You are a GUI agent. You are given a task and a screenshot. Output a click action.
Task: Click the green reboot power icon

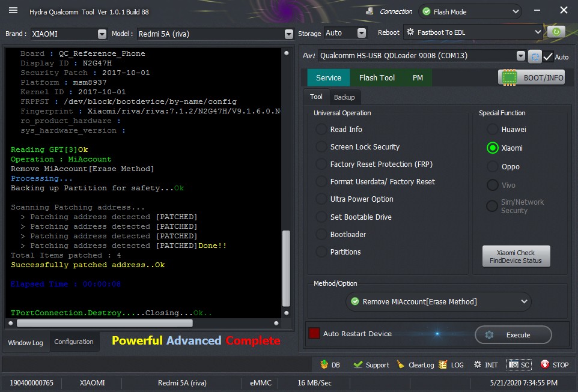tap(556, 32)
